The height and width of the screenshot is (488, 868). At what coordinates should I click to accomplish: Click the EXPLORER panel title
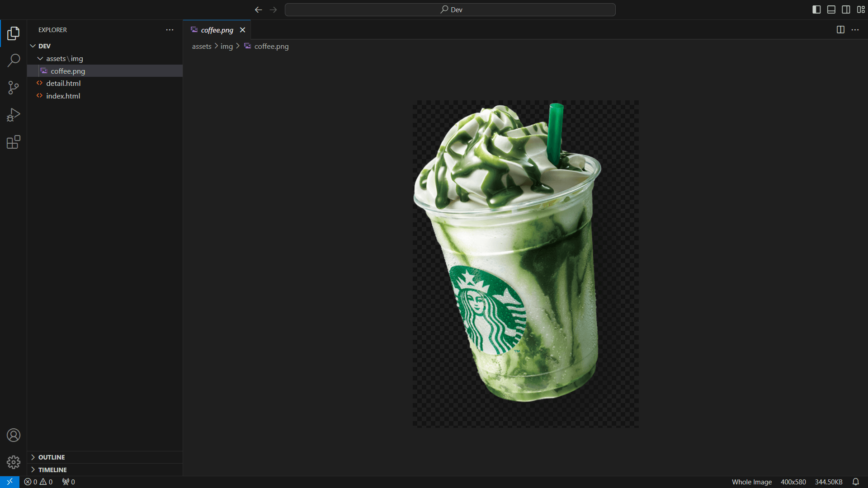[52, 30]
